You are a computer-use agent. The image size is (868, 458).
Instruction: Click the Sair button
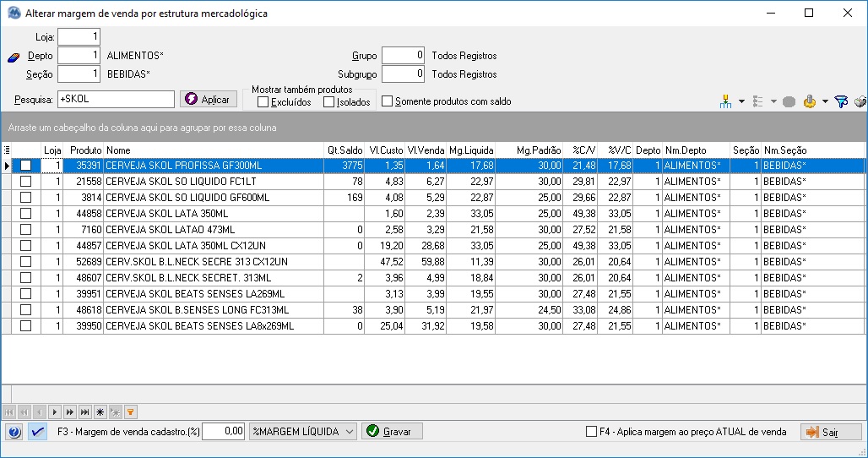click(x=831, y=432)
